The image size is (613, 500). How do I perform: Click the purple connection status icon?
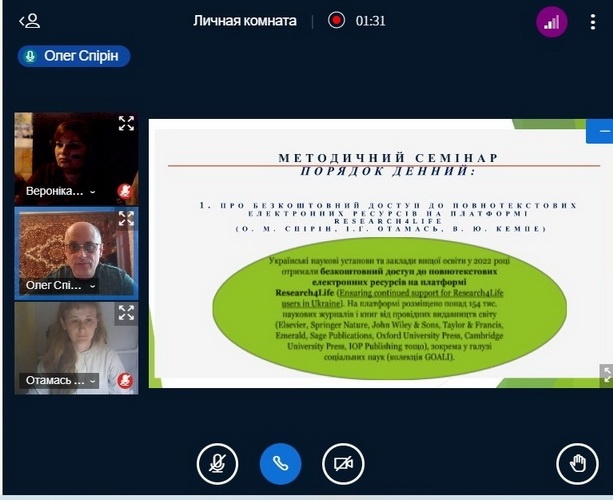coord(552,21)
